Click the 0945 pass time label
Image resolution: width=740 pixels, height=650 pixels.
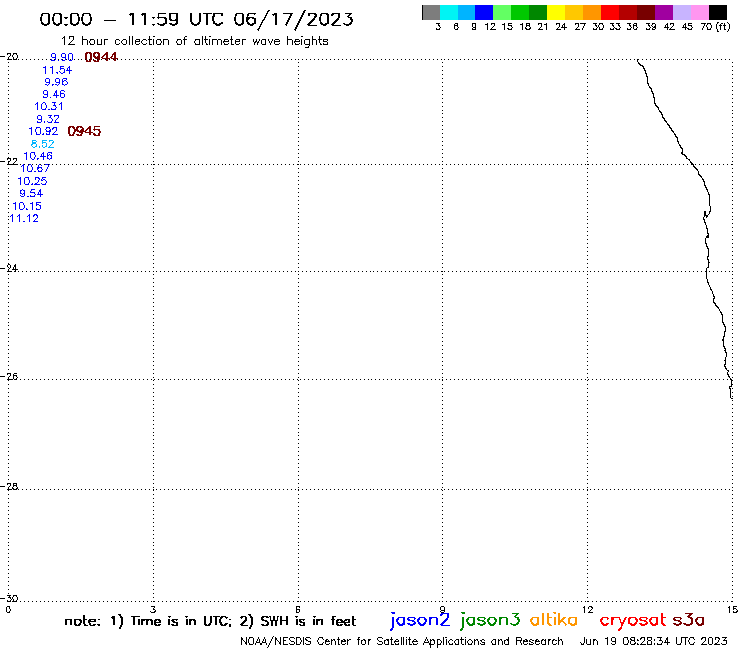point(84,131)
